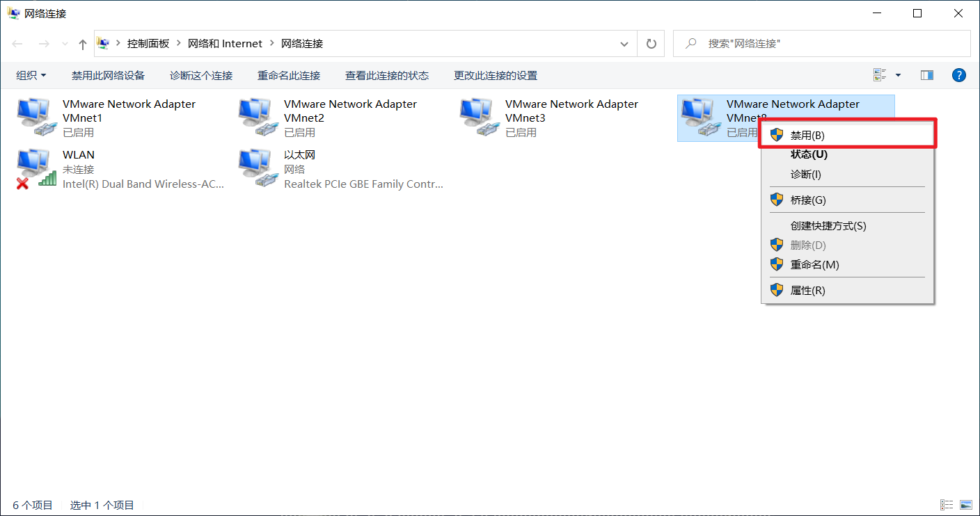The height and width of the screenshot is (516, 980).
Task: Click 禁用此网络设备 toolbar button
Action: tap(108, 75)
